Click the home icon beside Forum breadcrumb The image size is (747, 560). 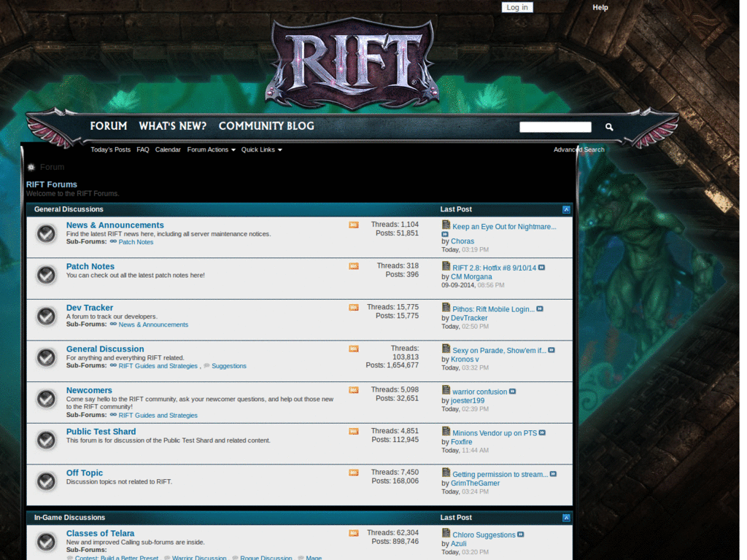[31, 167]
